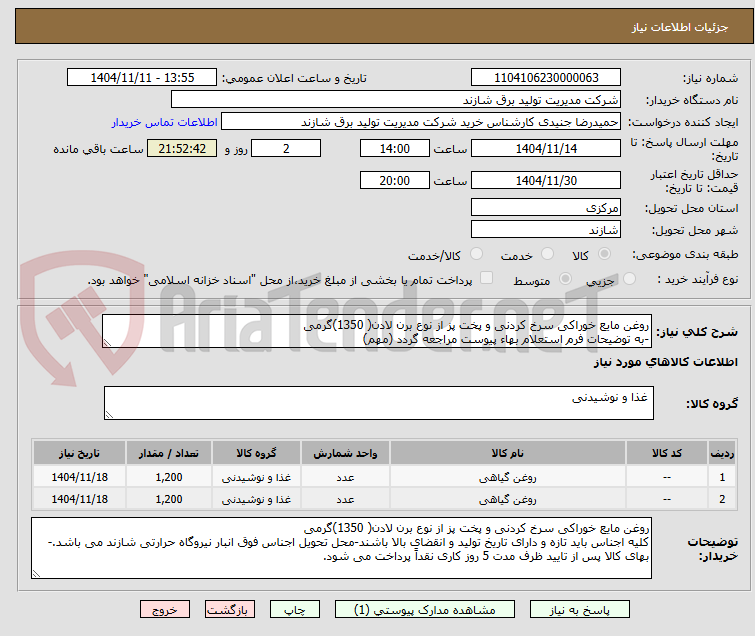Image resolution: width=755 pixels, height=636 pixels.
Task: Click the پاسخ به نیاز button
Action: (580, 610)
